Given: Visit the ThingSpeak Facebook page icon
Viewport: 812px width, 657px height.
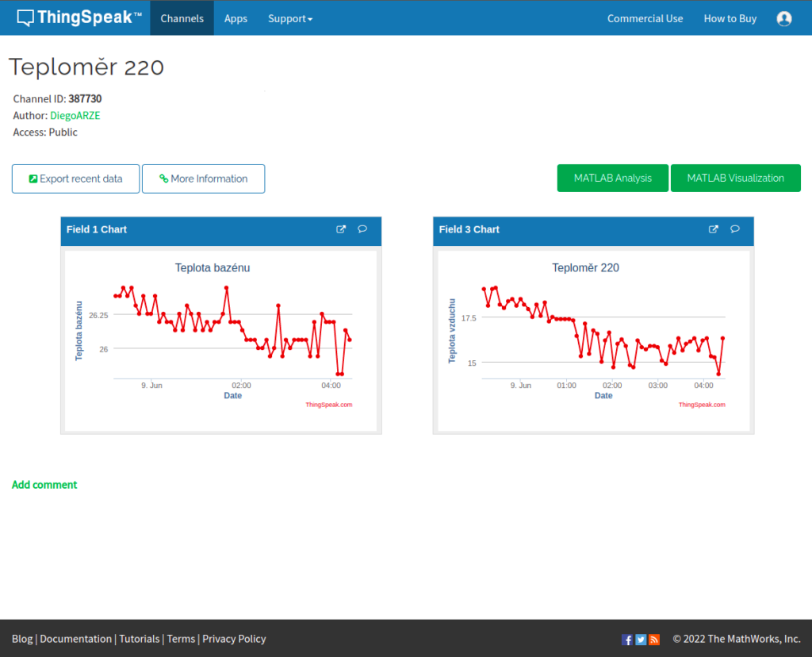Looking at the screenshot, I should pyautogui.click(x=627, y=640).
